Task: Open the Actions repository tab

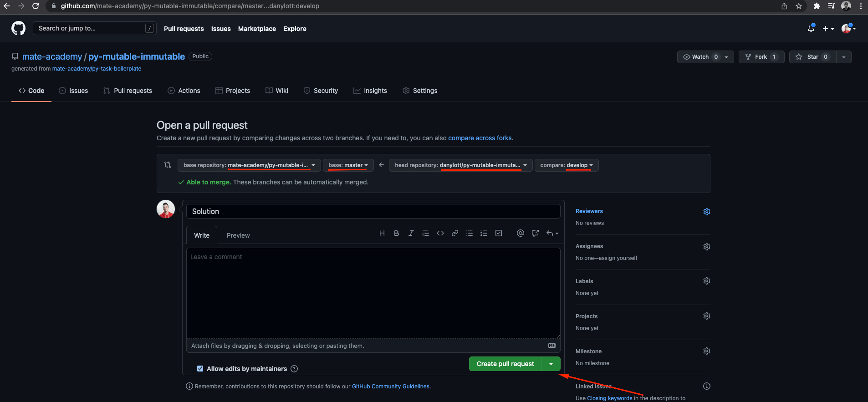Action: (184, 91)
